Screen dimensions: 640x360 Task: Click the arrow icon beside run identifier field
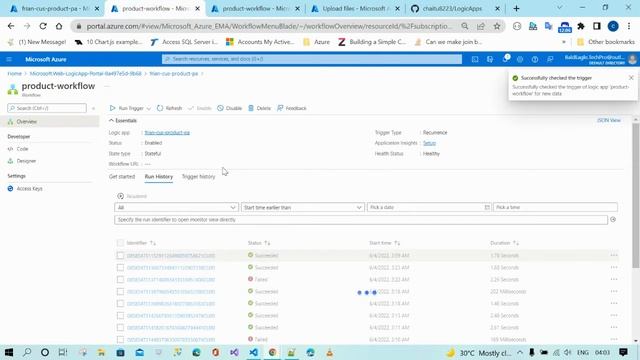tap(613, 220)
